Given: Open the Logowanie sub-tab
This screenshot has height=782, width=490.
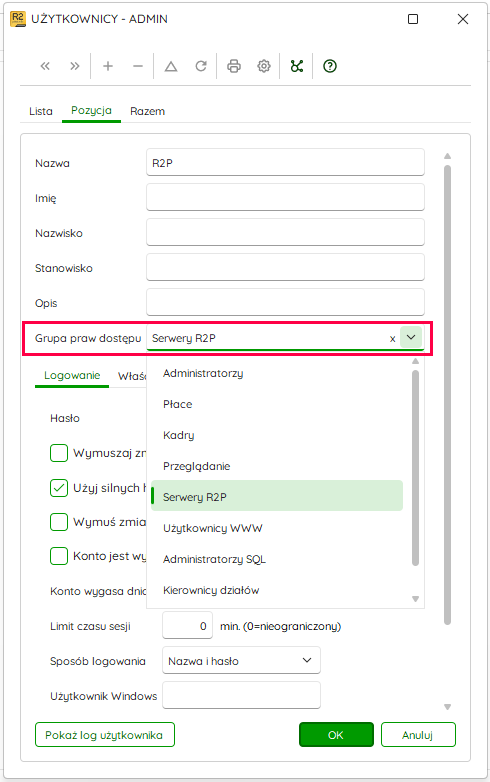Looking at the screenshot, I should (x=72, y=376).
